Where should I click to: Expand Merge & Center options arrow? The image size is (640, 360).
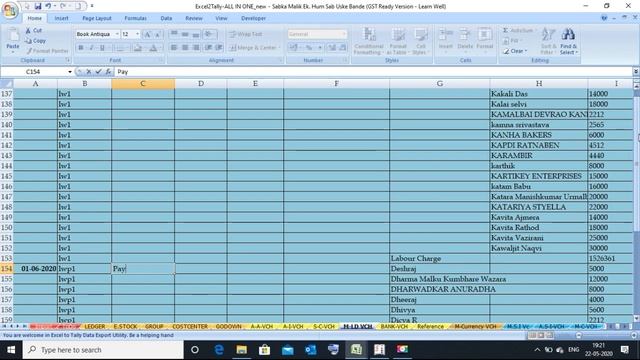pyautogui.click(x=279, y=48)
